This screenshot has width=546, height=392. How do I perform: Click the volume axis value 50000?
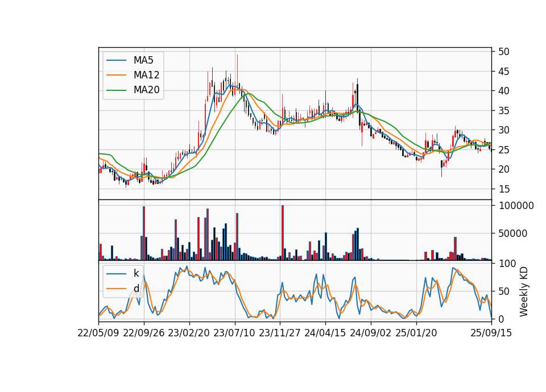coord(513,233)
